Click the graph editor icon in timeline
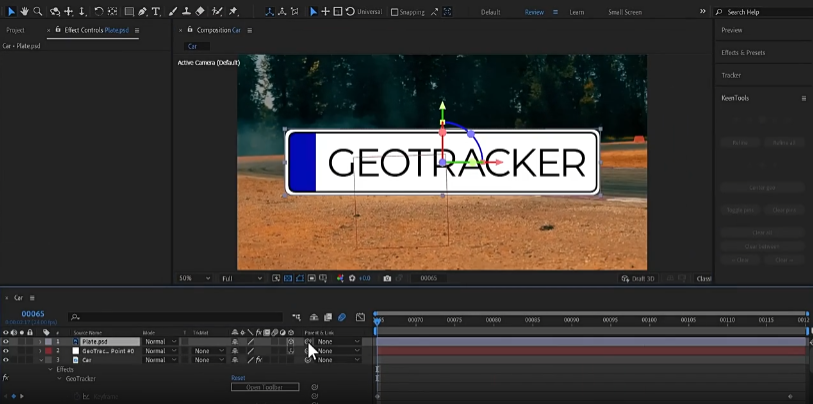Viewport: 813px width, 404px height. 360,317
